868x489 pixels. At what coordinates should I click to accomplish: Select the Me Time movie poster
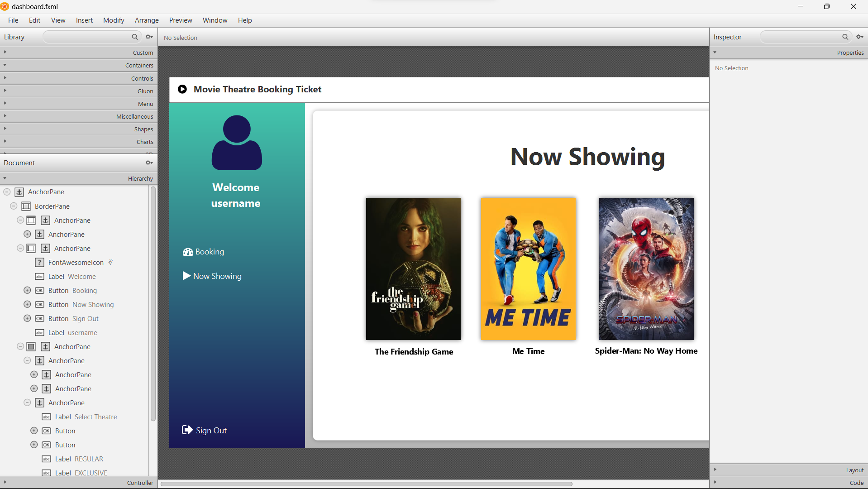coord(528,269)
